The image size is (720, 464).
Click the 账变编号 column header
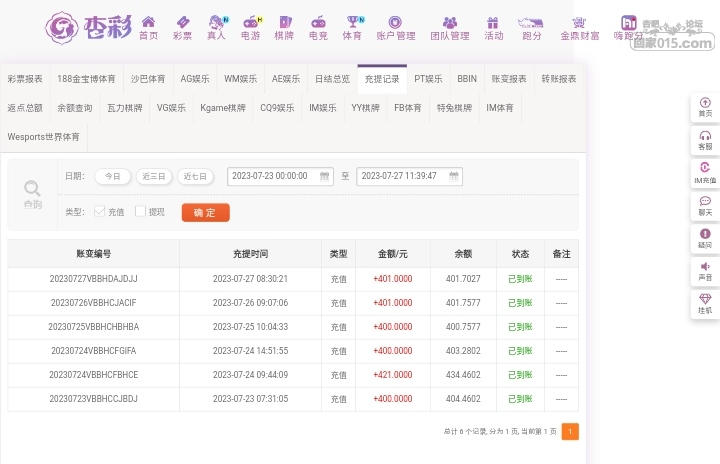[93, 254]
